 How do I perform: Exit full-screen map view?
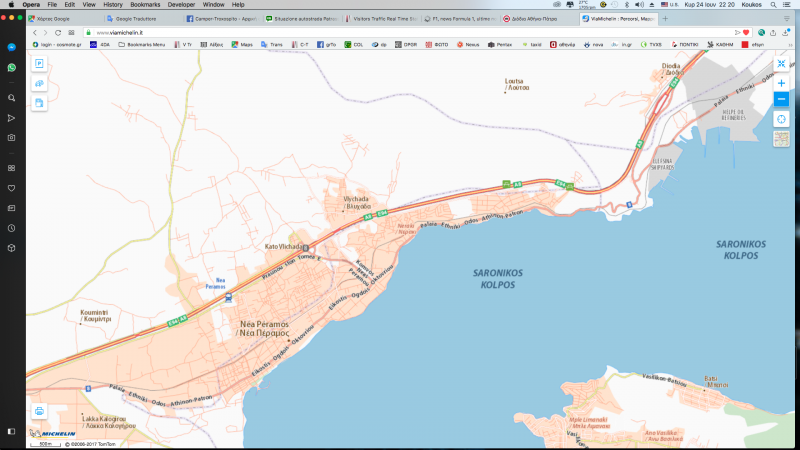coord(781,64)
